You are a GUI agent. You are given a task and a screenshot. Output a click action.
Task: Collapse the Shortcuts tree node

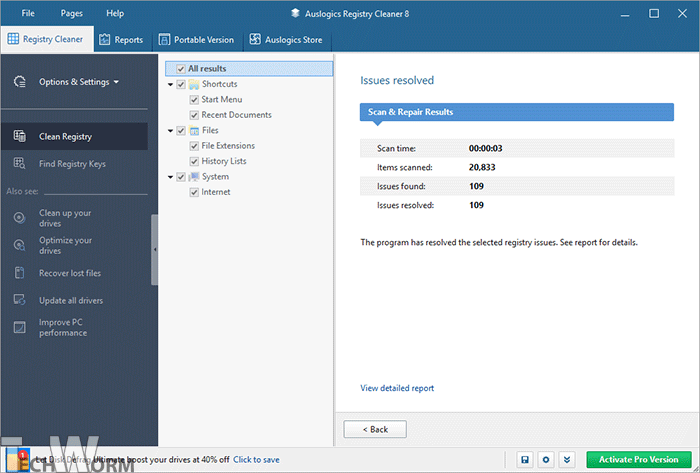(x=170, y=85)
